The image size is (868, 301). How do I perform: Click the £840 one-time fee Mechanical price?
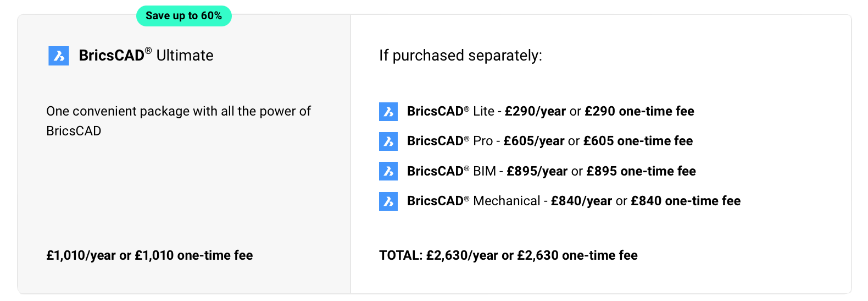[686, 201]
